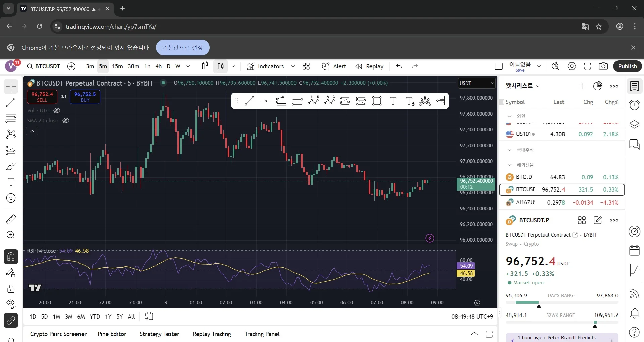Expand the time interval dropdown arrow
Image resolution: width=644 pixels, height=342 pixels.
tap(188, 66)
